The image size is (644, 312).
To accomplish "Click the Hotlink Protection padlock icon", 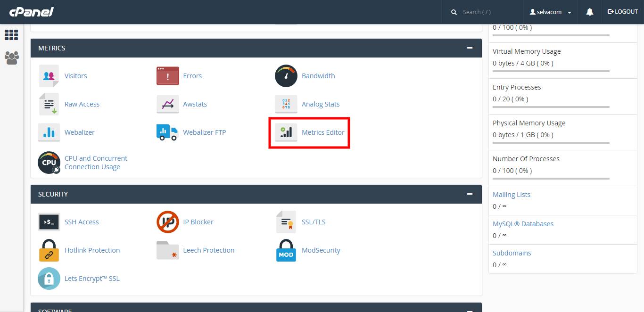I will 49,250.
